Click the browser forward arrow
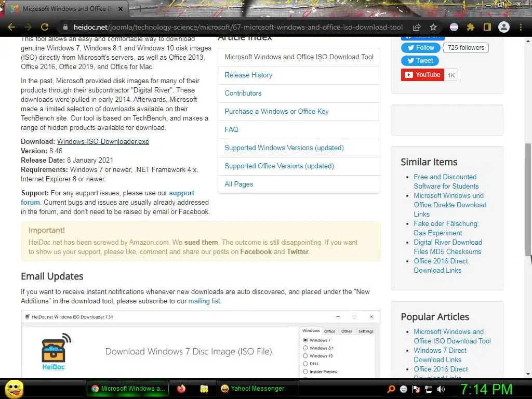 28,27
